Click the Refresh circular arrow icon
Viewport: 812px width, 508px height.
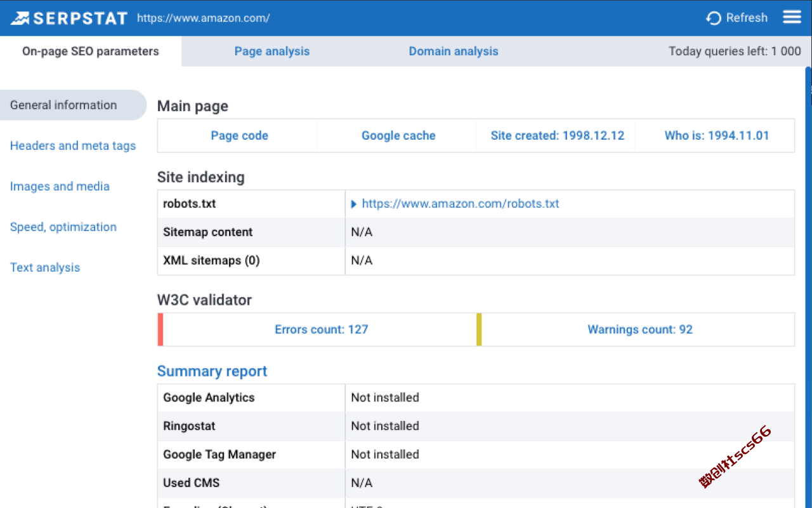714,18
